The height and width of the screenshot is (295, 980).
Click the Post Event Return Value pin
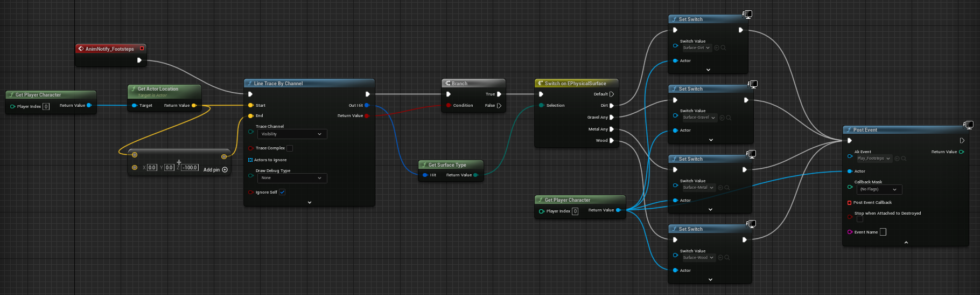(962, 152)
